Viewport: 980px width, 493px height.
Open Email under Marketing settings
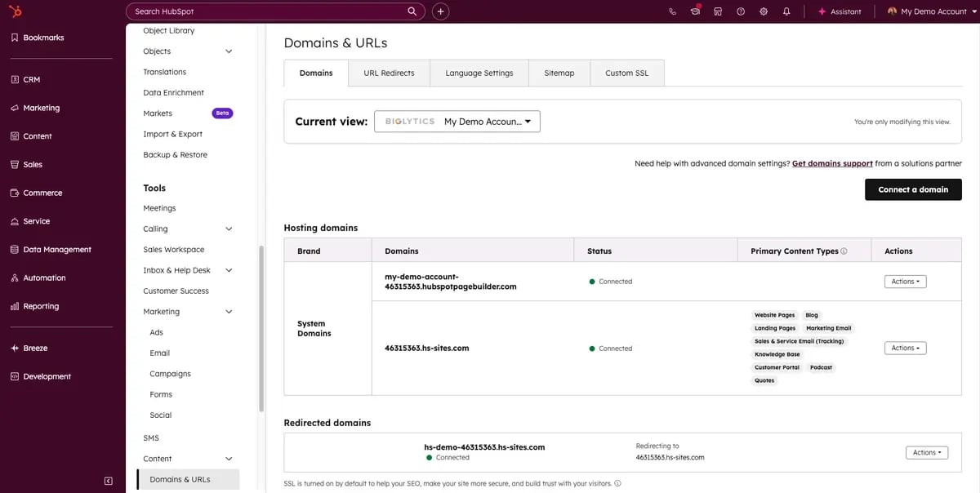(159, 353)
